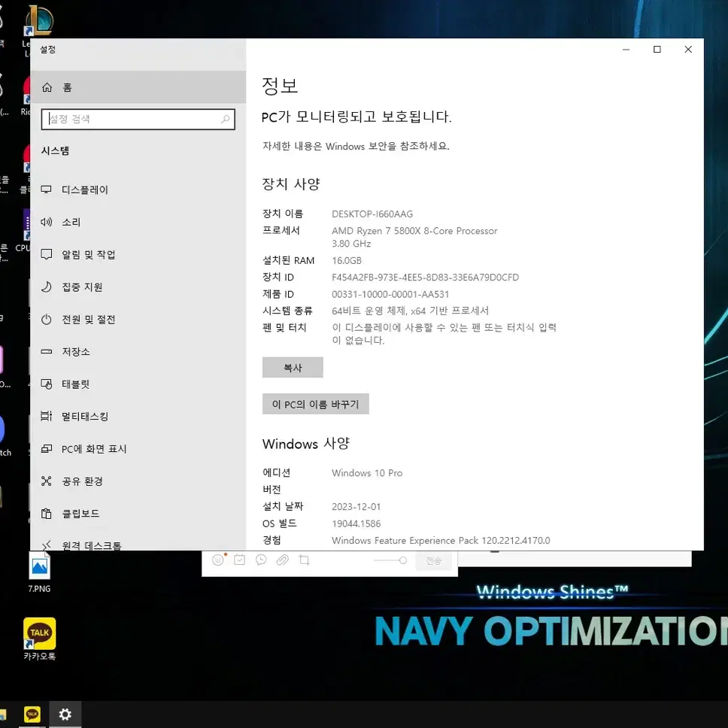Click the paperclip attach icon in KakaoTalk chat
Screen dimensions: 728x728
coord(282,560)
